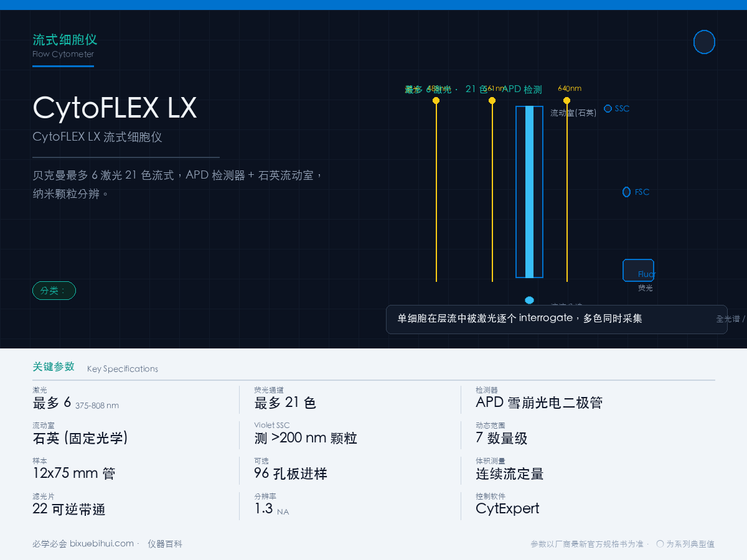
Task: Click the 流动室(石英) diagram label
Action: click(x=573, y=113)
